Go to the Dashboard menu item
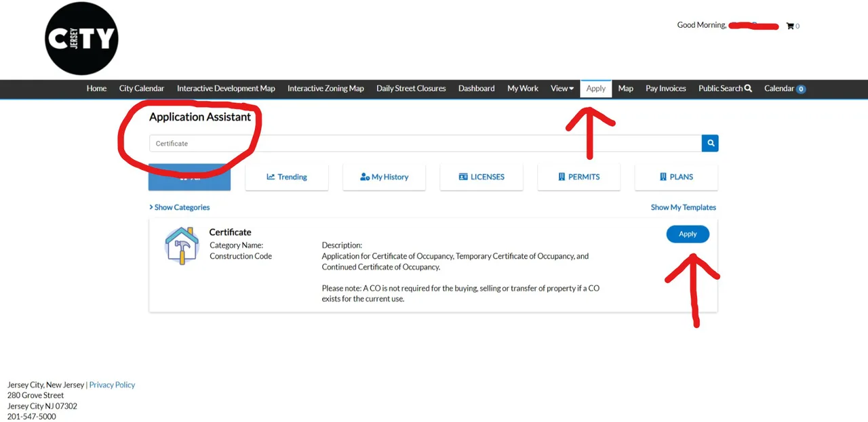 pos(476,88)
